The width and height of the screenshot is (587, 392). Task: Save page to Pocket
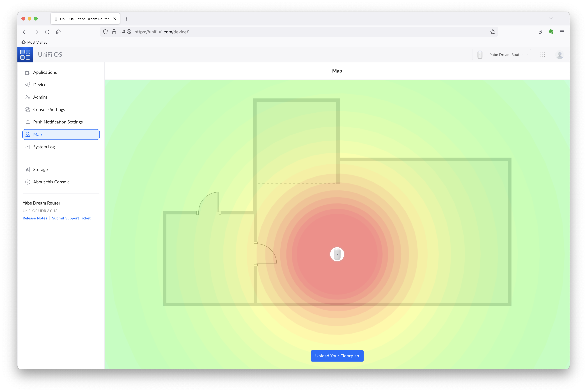539,32
